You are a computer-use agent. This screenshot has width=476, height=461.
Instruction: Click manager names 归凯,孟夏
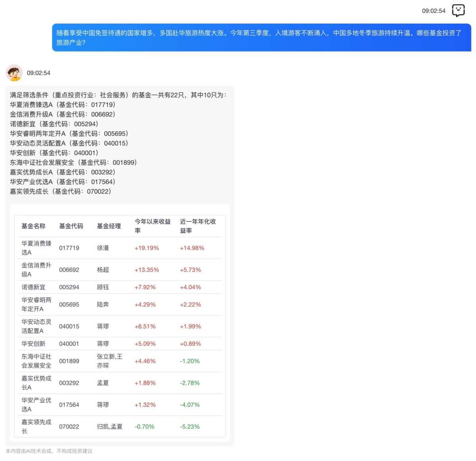(x=110, y=427)
